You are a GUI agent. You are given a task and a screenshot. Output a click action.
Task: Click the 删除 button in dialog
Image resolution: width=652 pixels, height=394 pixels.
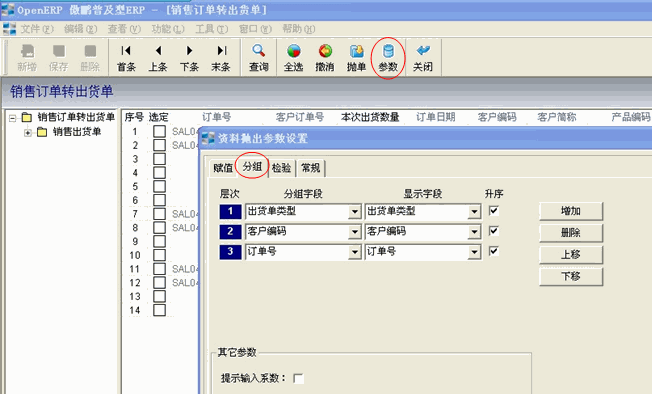click(571, 233)
